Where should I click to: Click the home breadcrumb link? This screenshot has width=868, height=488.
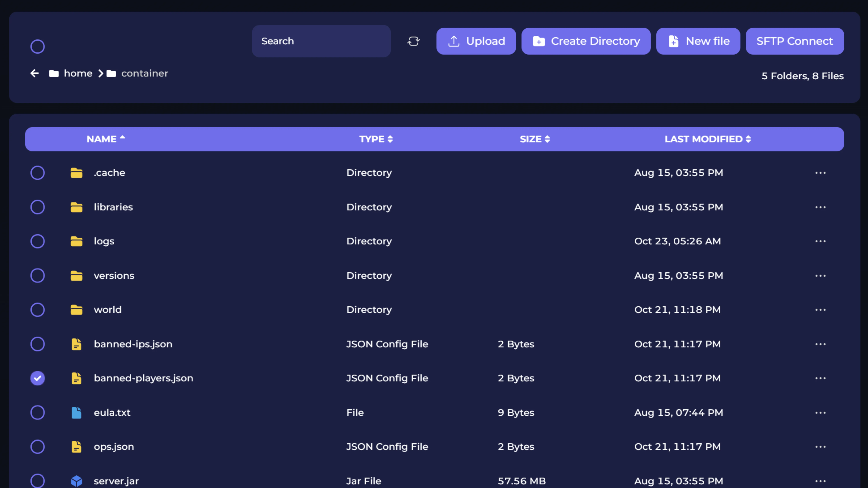pos(78,73)
